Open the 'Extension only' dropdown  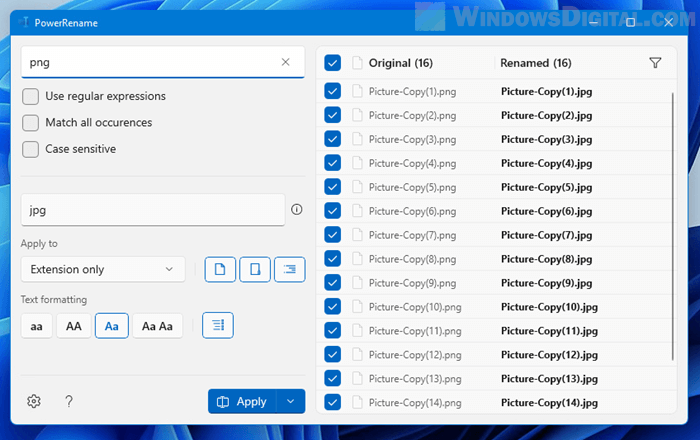tap(103, 269)
